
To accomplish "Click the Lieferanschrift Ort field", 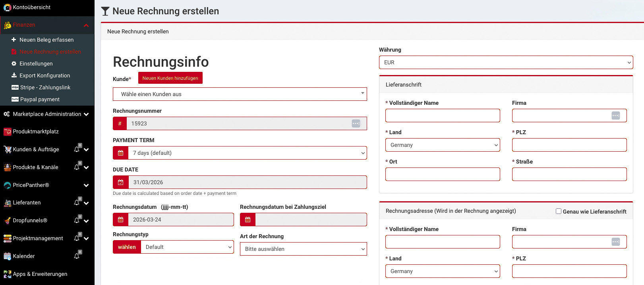I will pyautogui.click(x=443, y=174).
